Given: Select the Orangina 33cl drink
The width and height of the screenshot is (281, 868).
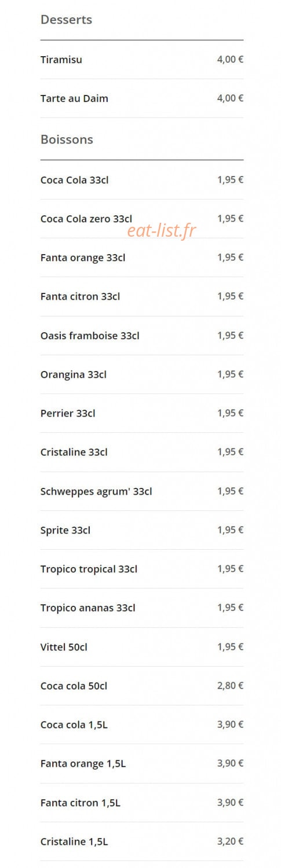Looking at the screenshot, I should [x=142, y=374].
